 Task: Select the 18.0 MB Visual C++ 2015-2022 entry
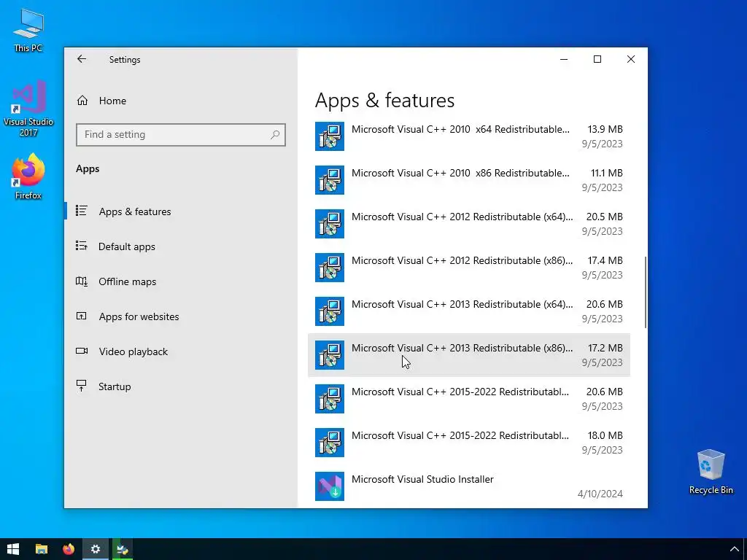[469, 443]
